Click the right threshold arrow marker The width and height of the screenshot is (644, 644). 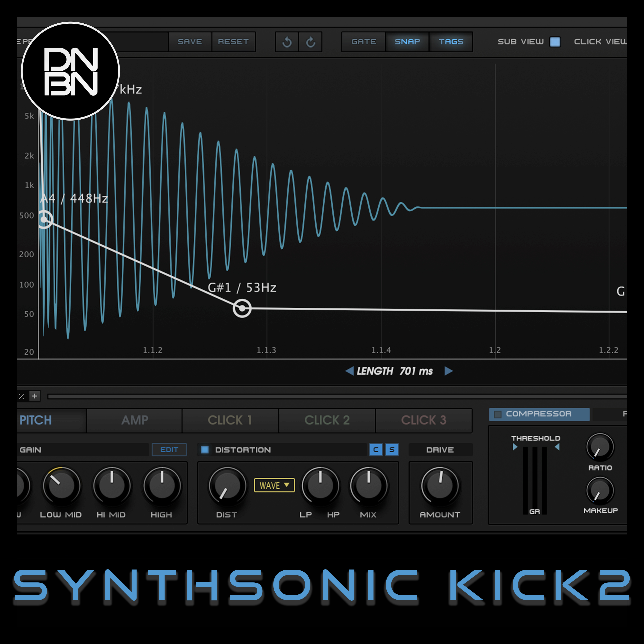pyautogui.click(x=557, y=447)
